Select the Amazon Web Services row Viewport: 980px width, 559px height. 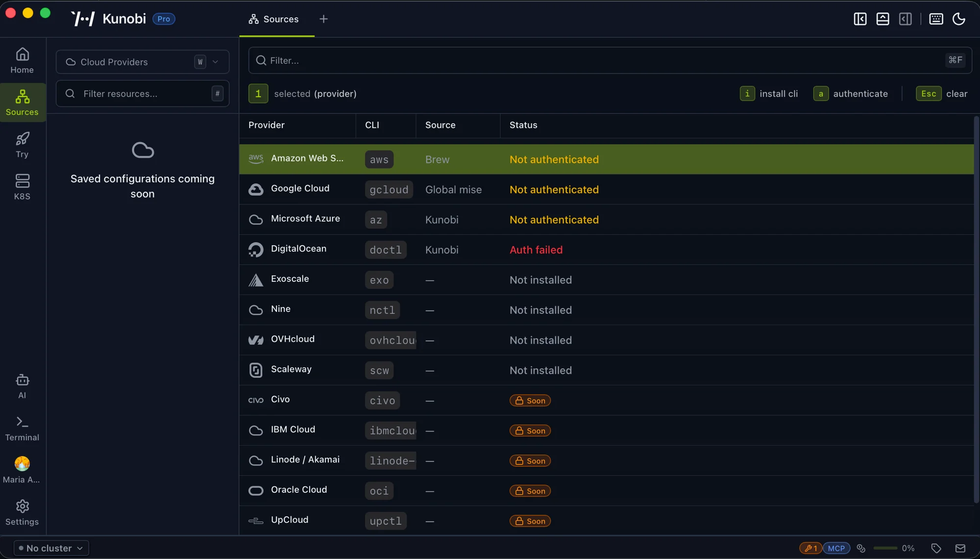pos(606,159)
